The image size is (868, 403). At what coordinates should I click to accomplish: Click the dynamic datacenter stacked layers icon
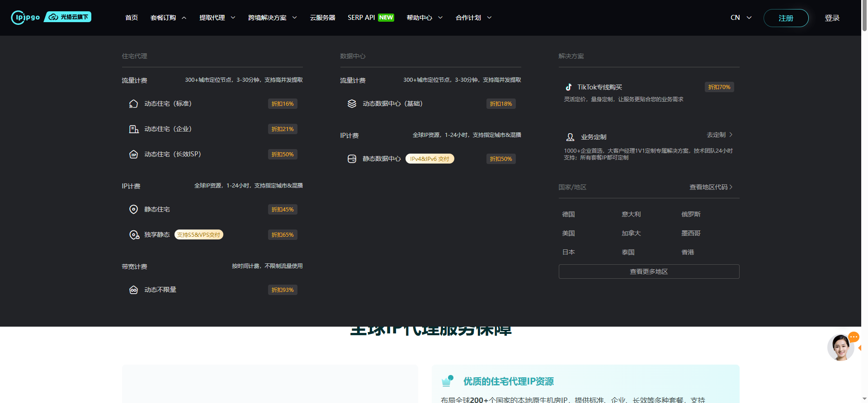point(352,104)
